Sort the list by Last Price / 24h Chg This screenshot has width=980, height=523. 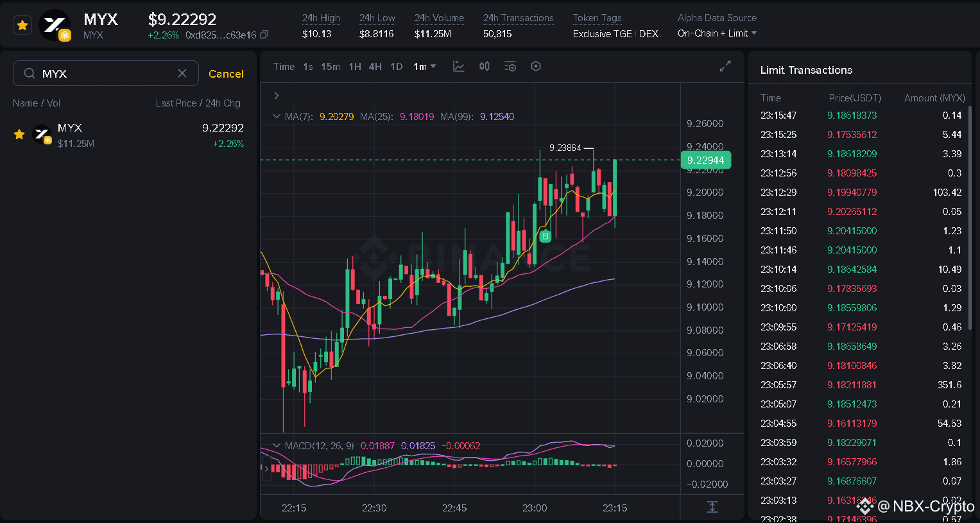coord(198,103)
